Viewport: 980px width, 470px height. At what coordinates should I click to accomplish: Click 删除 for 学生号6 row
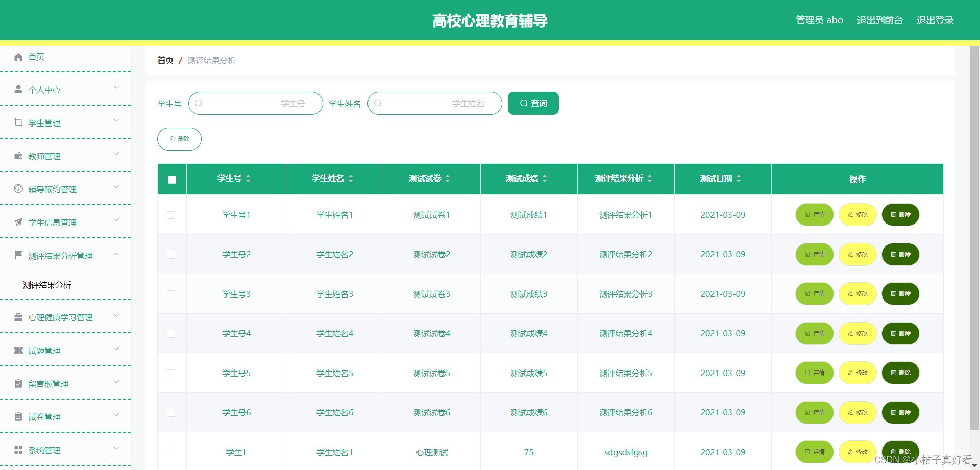click(900, 412)
